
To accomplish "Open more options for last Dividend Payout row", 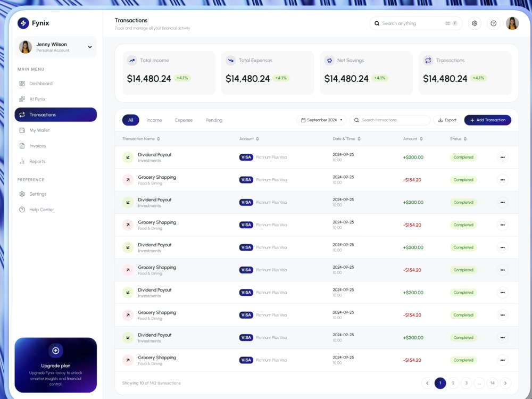I will coord(502,338).
